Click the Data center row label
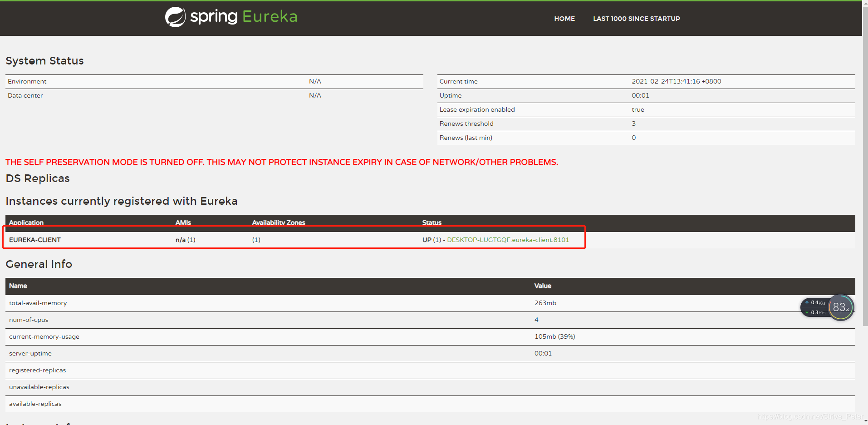868x425 pixels. tap(25, 95)
